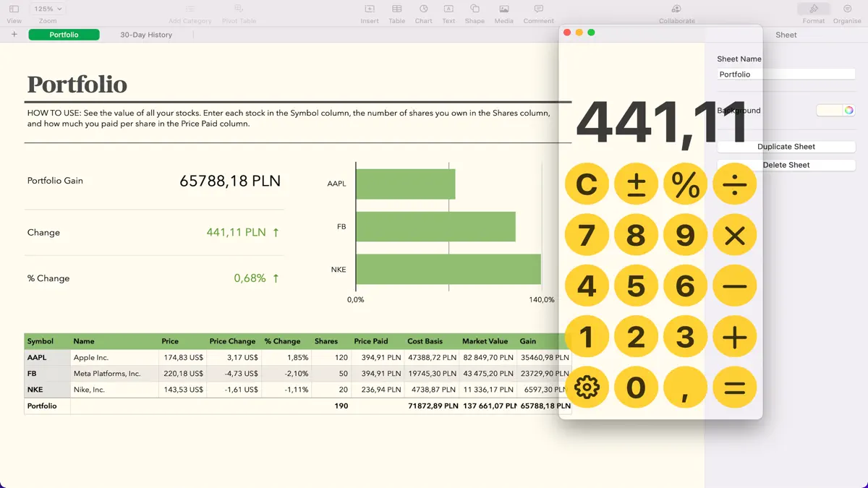The image size is (868, 488).
Task: Add a Text box via toolbar icon
Action: pyautogui.click(x=448, y=11)
